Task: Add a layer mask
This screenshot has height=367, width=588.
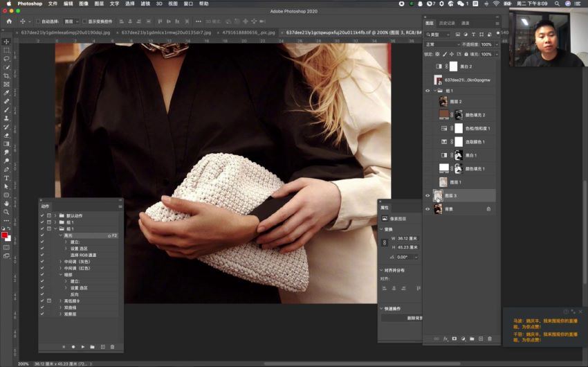Action: click(454, 339)
